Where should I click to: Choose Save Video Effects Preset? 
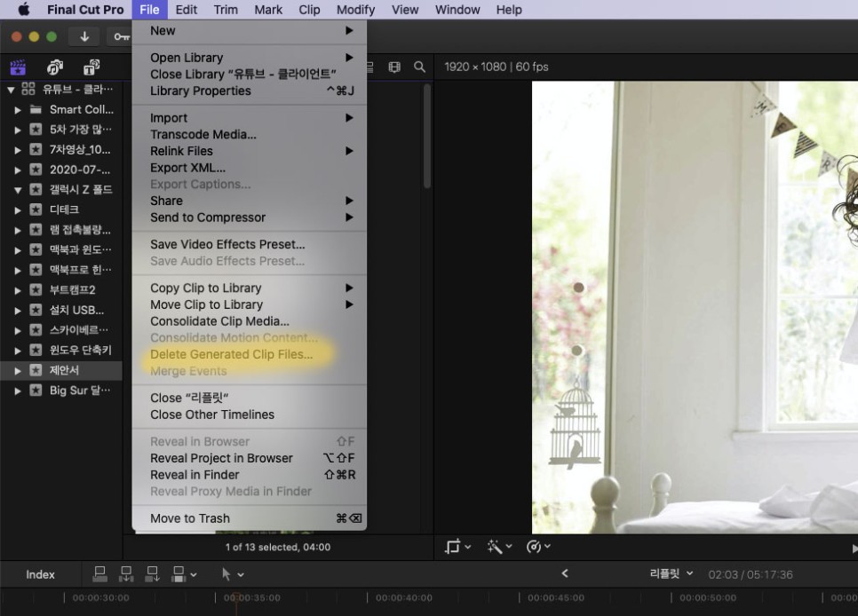click(249, 244)
